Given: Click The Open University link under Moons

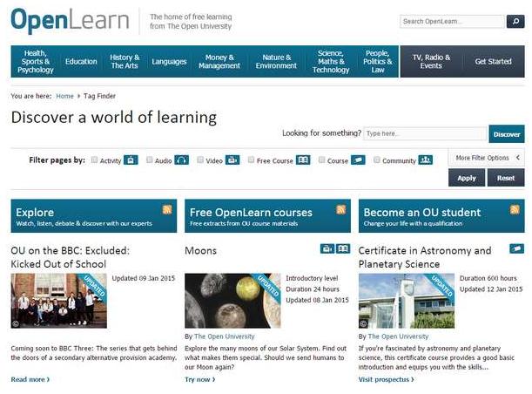Looking at the screenshot, I should pos(225,336).
